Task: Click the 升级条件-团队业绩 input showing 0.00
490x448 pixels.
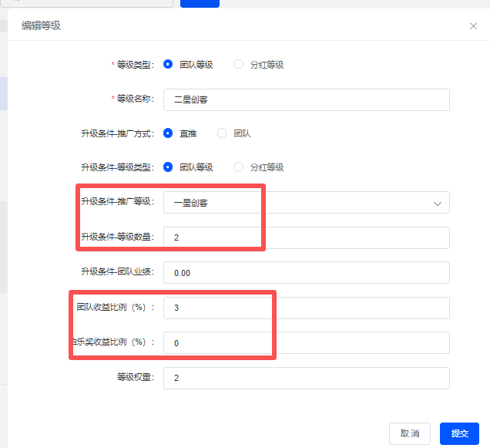Action: pyautogui.click(x=306, y=272)
